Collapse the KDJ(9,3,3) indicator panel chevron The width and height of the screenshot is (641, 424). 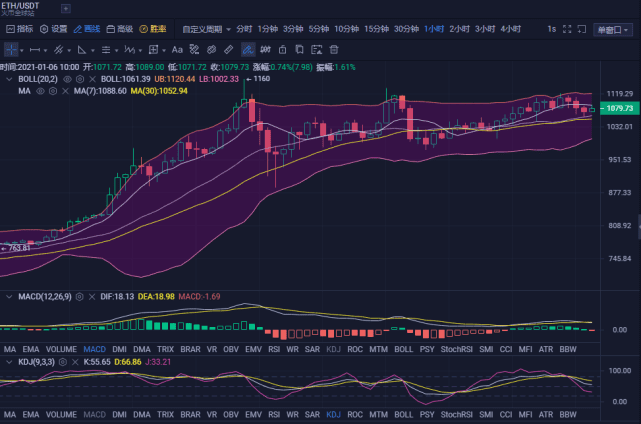[9, 362]
